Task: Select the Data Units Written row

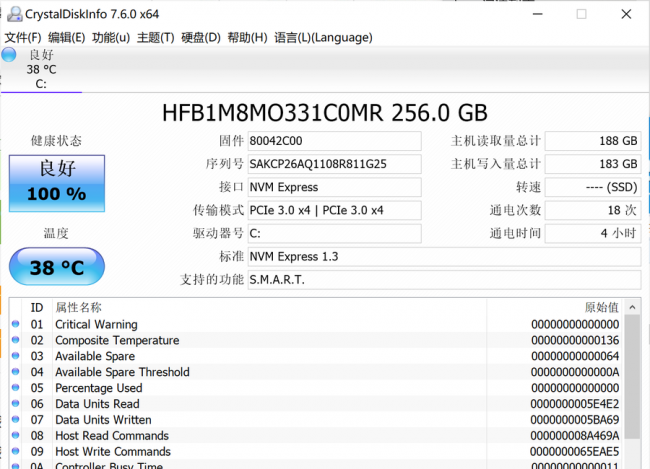Action: pos(316,420)
